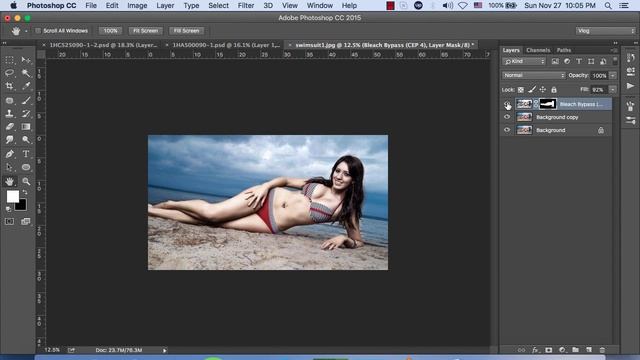Viewport: 640px width, 360px height.
Task: Select the Lasso tool
Action: (x=9, y=73)
